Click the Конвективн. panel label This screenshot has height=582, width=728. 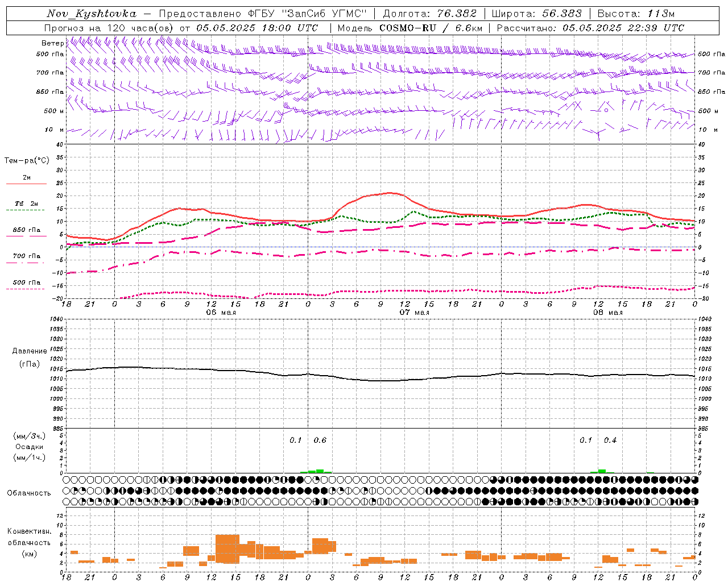tap(29, 531)
